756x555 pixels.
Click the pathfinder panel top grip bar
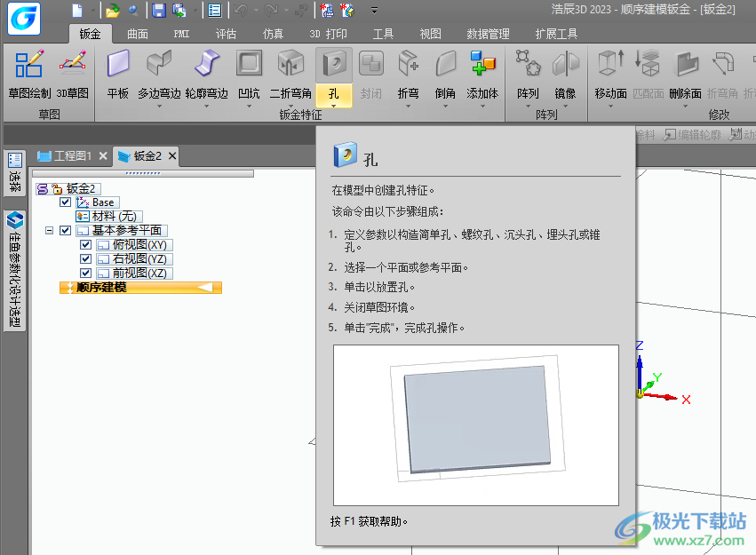pos(143,173)
